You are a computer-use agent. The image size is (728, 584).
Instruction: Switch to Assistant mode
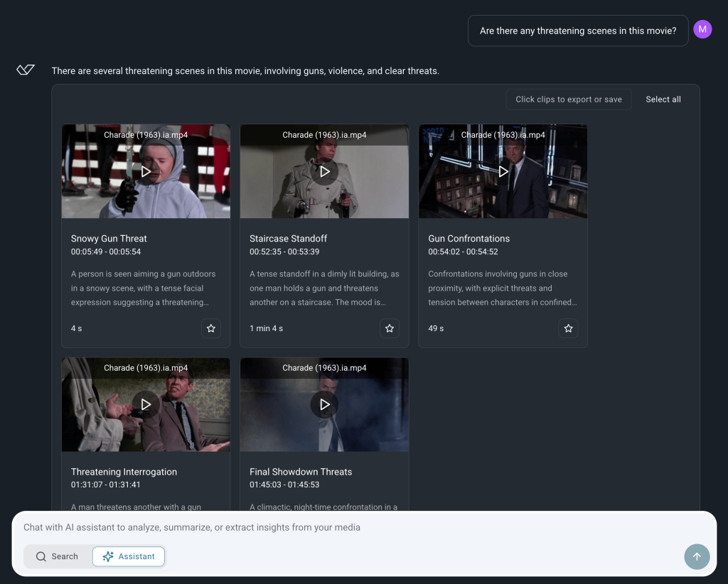pos(129,556)
